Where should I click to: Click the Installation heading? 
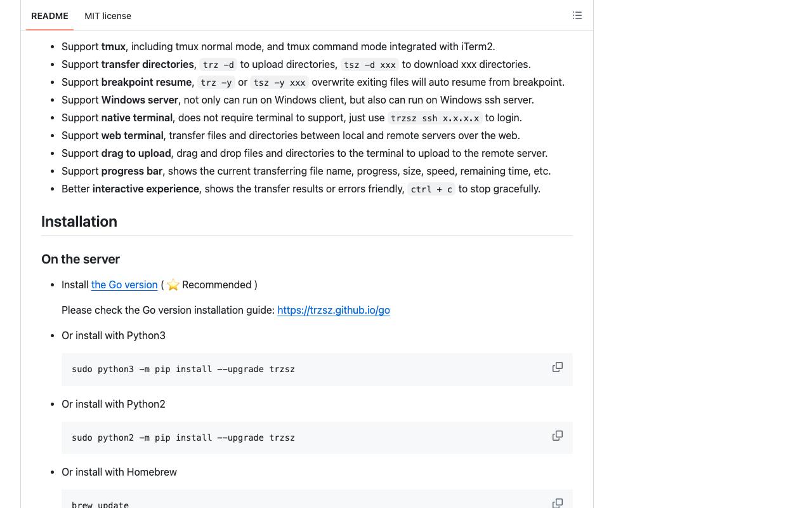pos(79,222)
